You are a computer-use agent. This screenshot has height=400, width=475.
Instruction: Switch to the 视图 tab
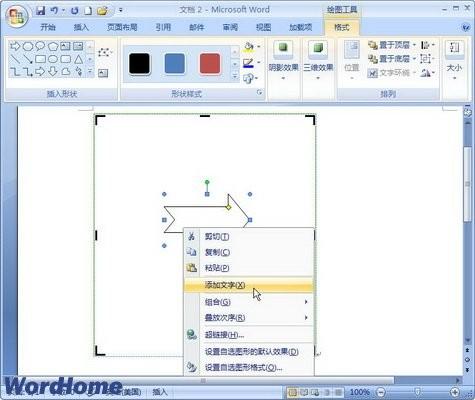(x=263, y=27)
